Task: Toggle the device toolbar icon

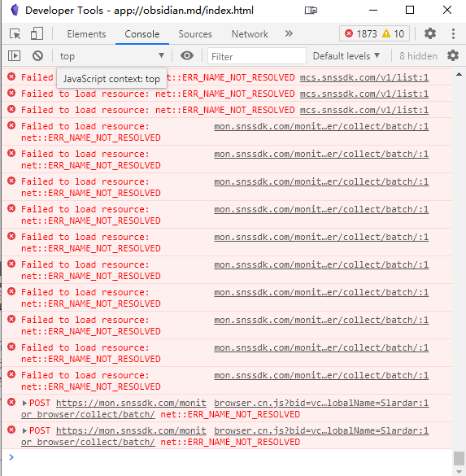Action: click(37, 33)
